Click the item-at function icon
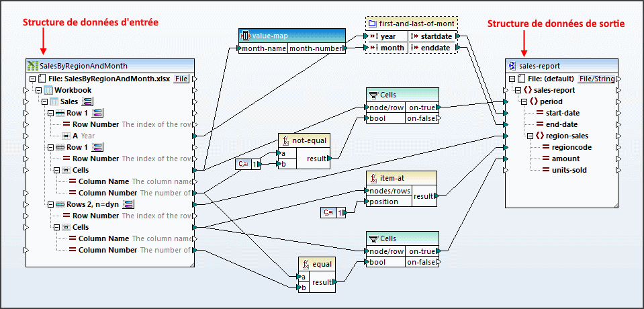644x309 pixels. point(373,178)
